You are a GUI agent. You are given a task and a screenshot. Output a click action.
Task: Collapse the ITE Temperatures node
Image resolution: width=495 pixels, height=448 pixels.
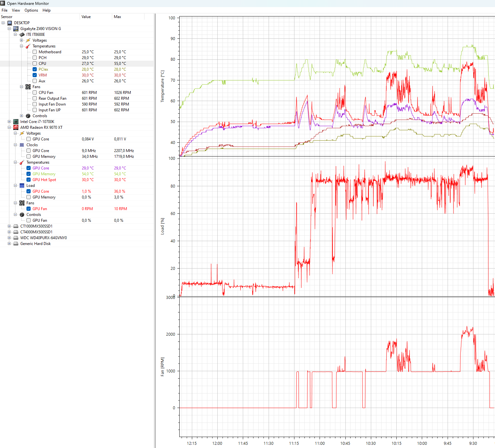(x=21, y=46)
